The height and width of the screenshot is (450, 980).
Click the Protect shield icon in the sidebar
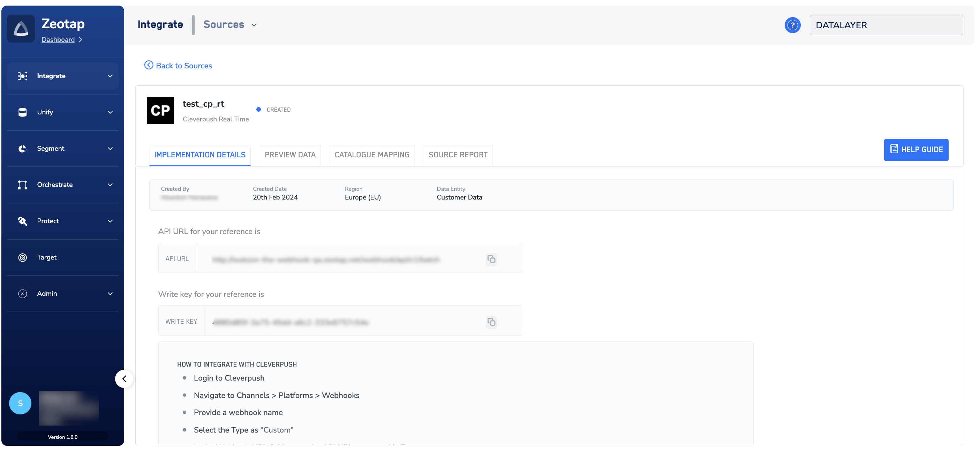22,221
